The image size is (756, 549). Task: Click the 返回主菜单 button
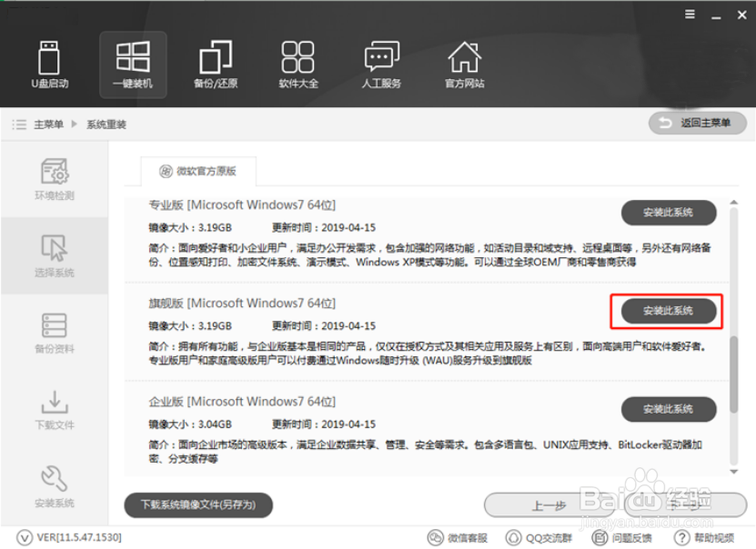[x=697, y=124]
